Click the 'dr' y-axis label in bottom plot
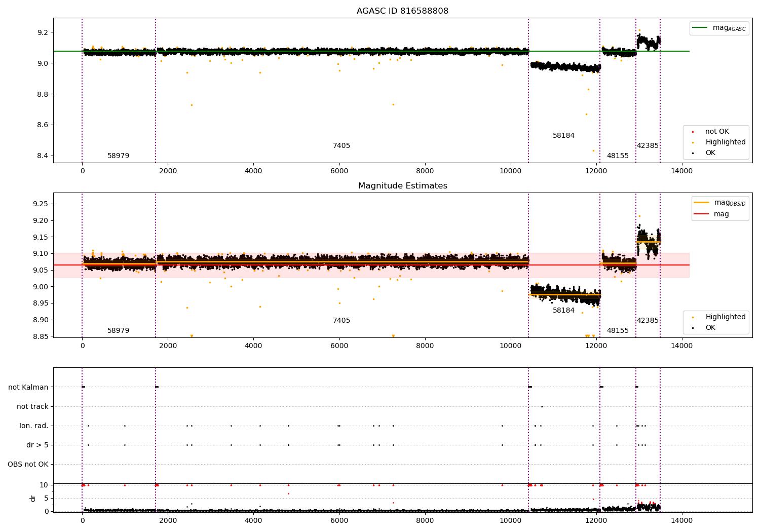Screen dimensions: 760x532 tap(33, 498)
